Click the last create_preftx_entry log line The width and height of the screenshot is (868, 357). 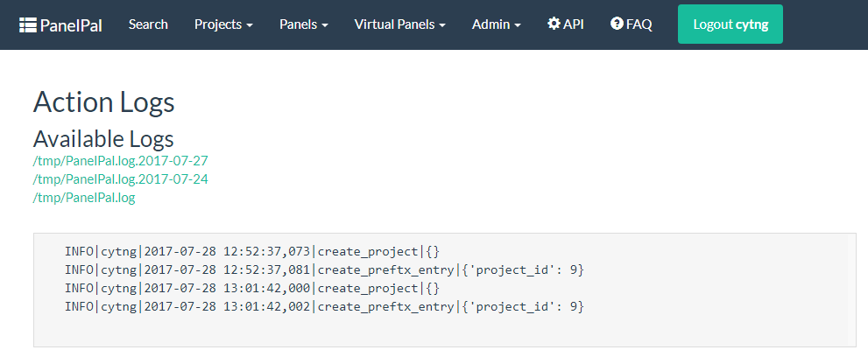coord(324,307)
